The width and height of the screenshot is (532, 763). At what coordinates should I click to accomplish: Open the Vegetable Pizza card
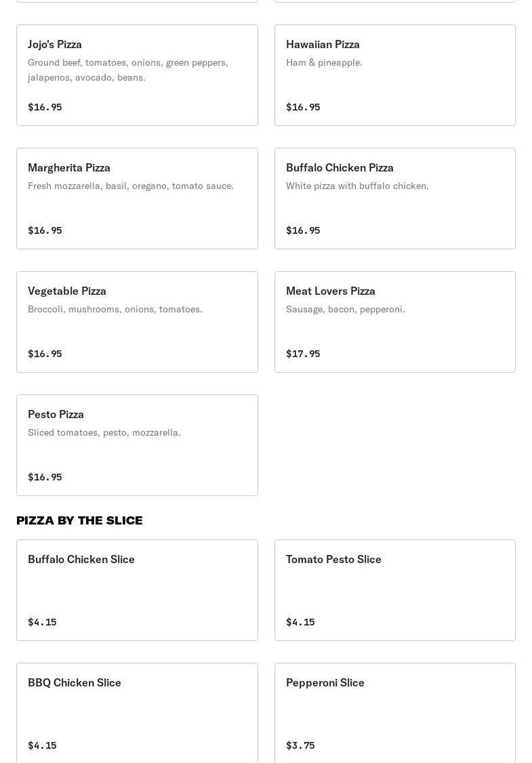coord(137,322)
